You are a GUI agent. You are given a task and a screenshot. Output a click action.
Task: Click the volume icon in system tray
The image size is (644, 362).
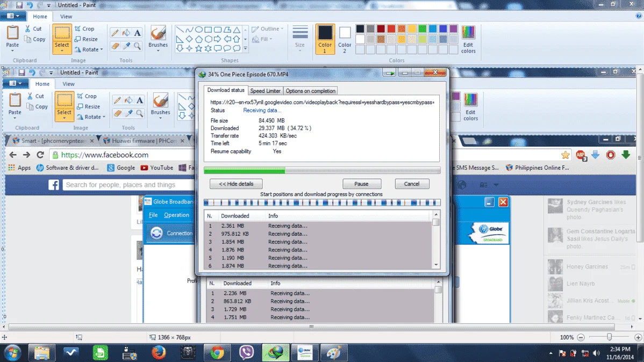pos(596,353)
